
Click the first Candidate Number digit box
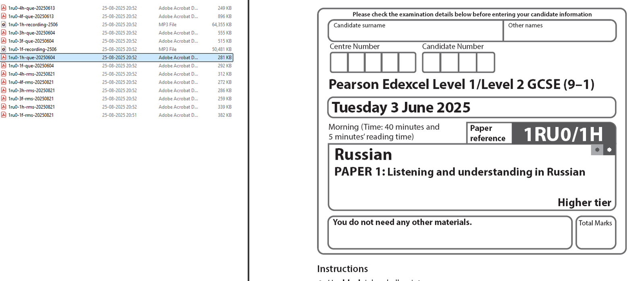pyautogui.click(x=431, y=62)
